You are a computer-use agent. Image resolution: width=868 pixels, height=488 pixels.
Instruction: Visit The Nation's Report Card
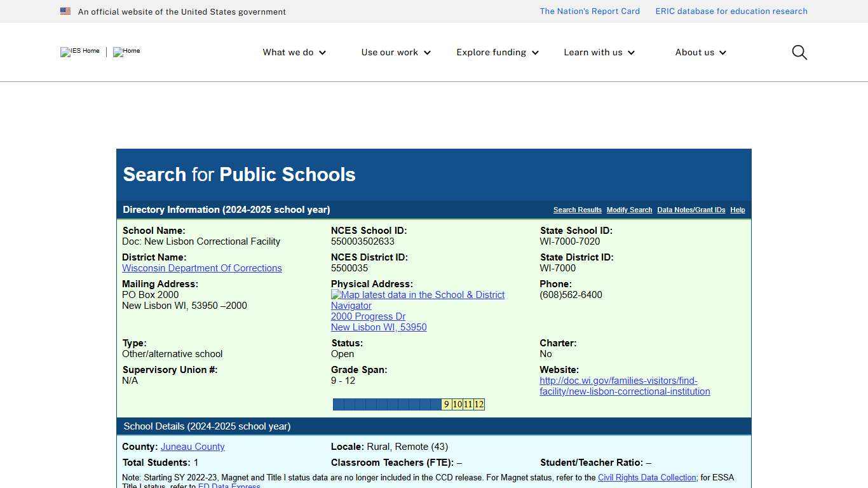click(589, 11)
